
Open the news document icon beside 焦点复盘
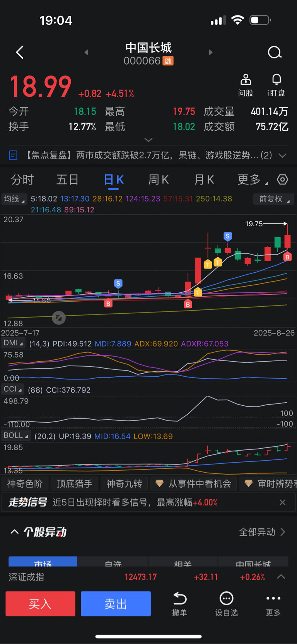click(13, 155)
